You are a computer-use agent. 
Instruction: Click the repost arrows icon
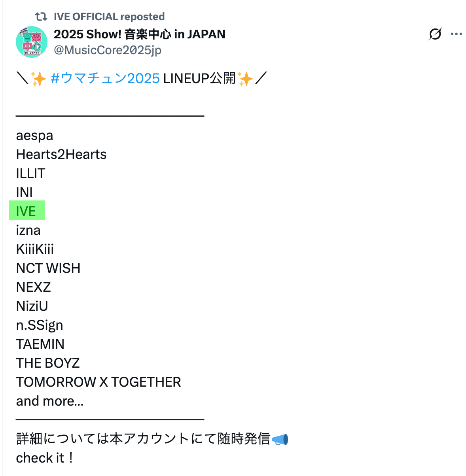coord(41,17)
